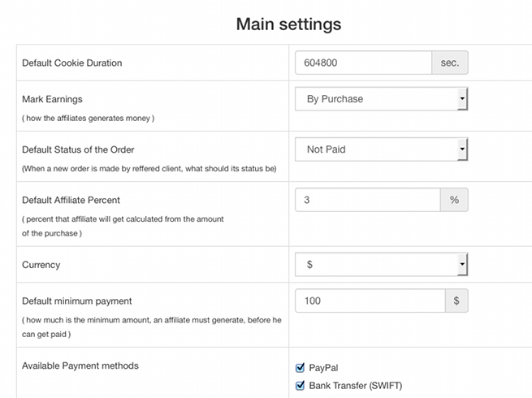532x398 pixels.
Task: Click the Mark Earnings dropdown arrow
Action: pos(462,99)
